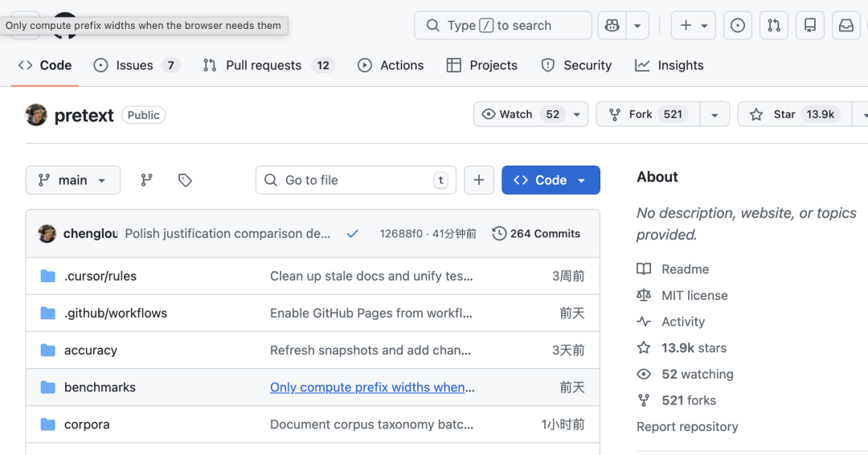Image resolution: width=868 pixels, height=455 pixels.
Task: Open the blue Code dropdown button
Action: (551, 180)
